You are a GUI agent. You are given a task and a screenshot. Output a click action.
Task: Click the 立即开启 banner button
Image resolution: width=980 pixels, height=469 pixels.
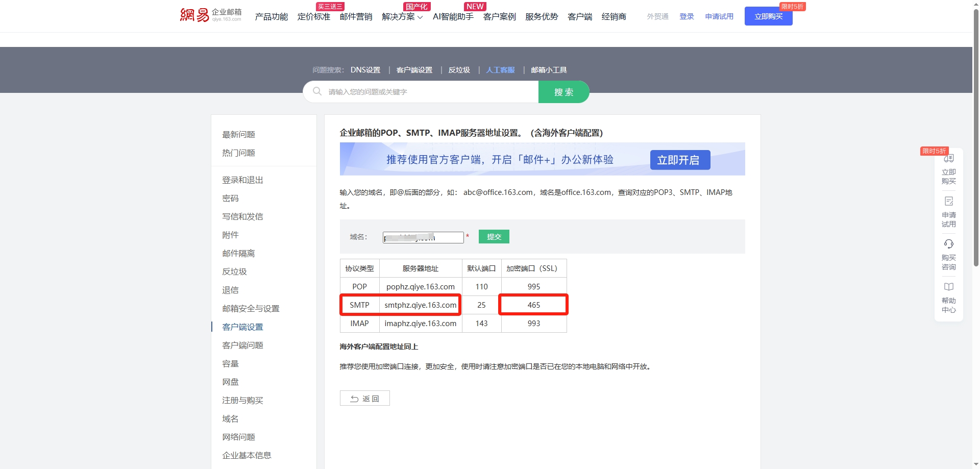[x=680, y=160]
